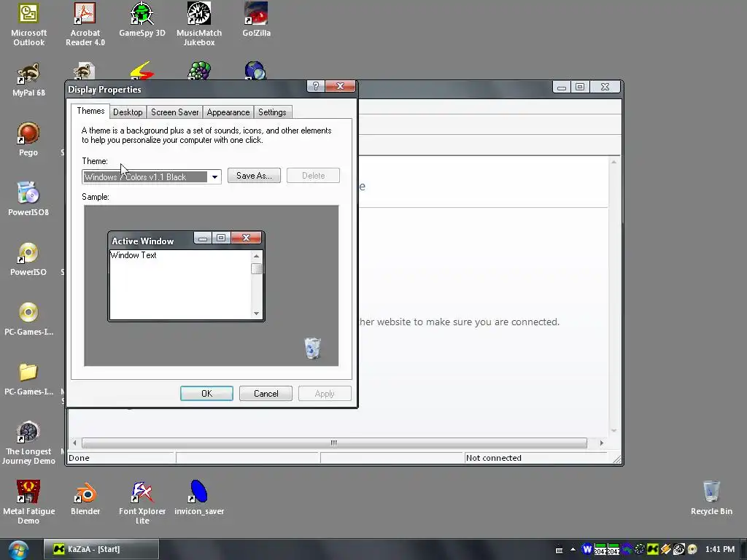Click KaZaA scrollbar left arrow
This screenshot has height=560, width=747.
click(x=75, y=443)
